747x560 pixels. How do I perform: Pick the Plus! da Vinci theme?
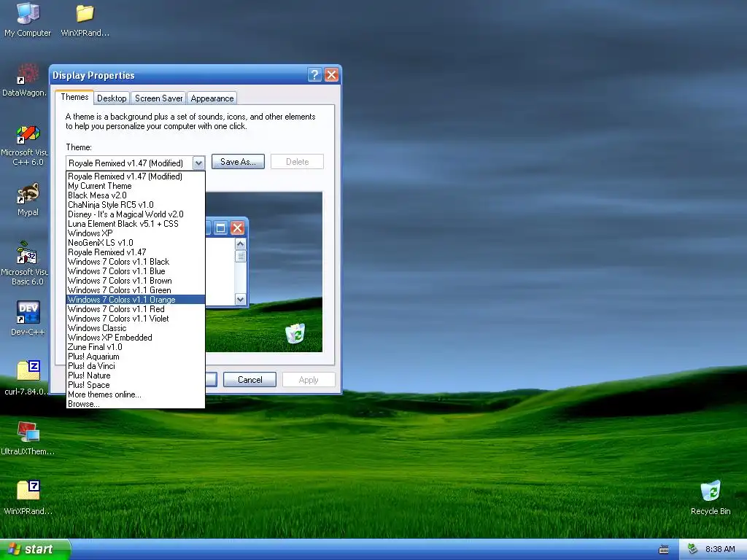(135, 366)
